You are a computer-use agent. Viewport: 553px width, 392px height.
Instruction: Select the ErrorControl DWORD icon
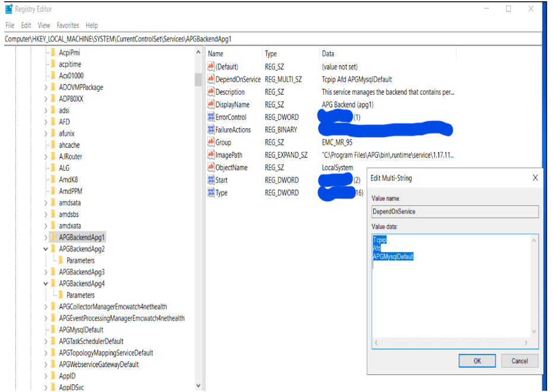[211, 117]
